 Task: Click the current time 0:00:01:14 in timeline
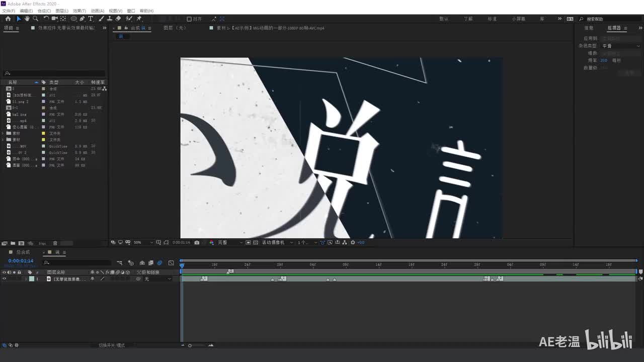pyautogui.click(x=21, y=261)
